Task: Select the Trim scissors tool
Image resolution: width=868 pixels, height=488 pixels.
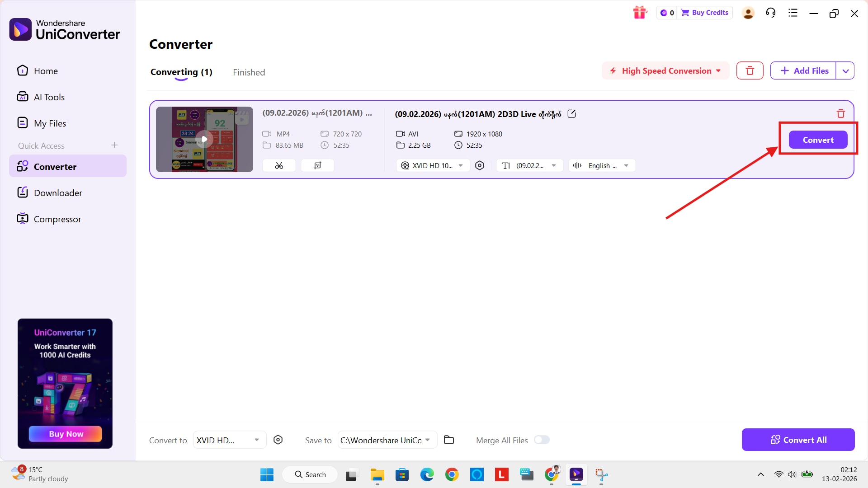Action: coord(278,165)
